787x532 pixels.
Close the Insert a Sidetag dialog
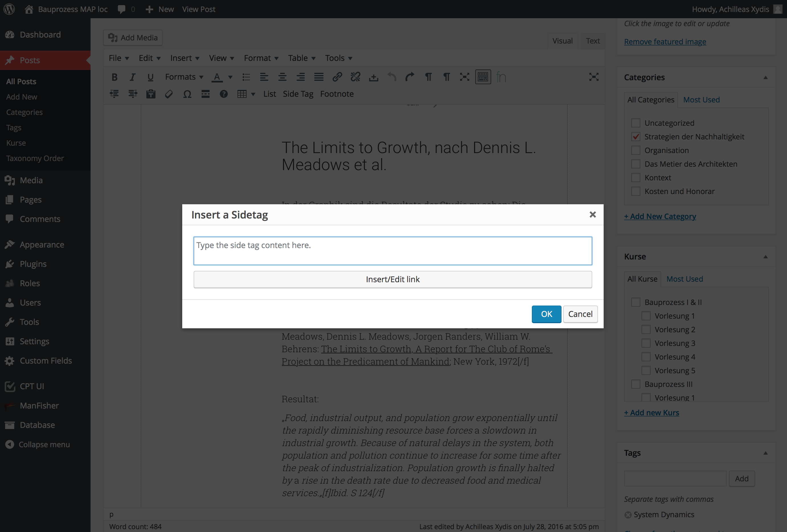(592, 215)
